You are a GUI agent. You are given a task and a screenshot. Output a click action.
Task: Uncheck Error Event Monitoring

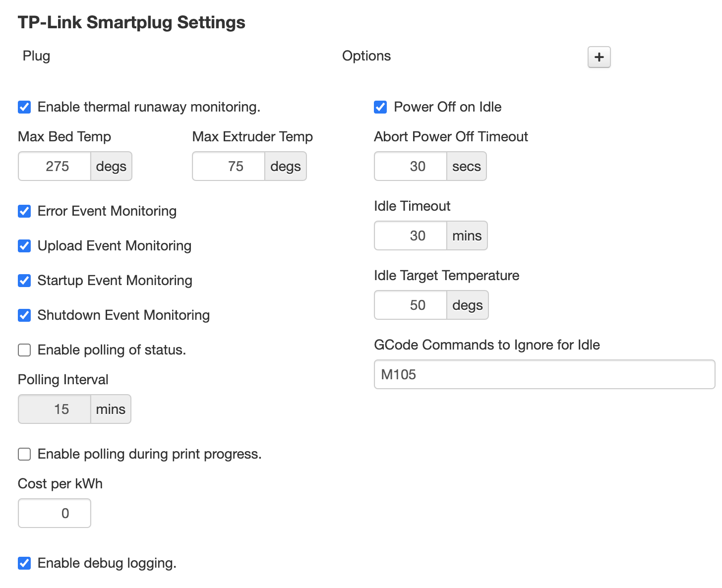(x=24, y=211)
